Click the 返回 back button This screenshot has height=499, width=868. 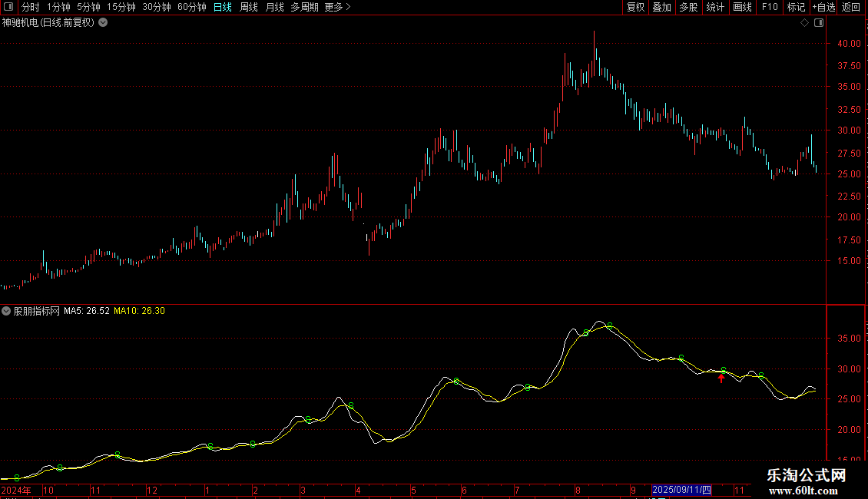(x=851, y=7)
